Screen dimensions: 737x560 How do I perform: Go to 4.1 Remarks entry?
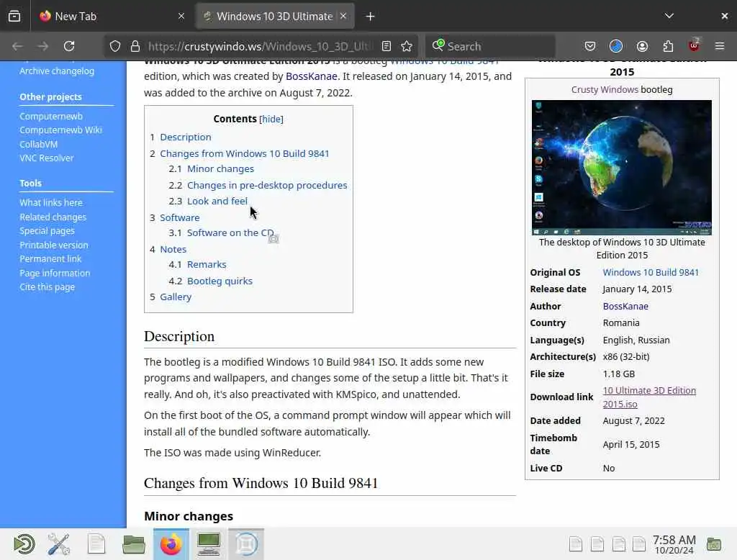click(x=207, y=264)
